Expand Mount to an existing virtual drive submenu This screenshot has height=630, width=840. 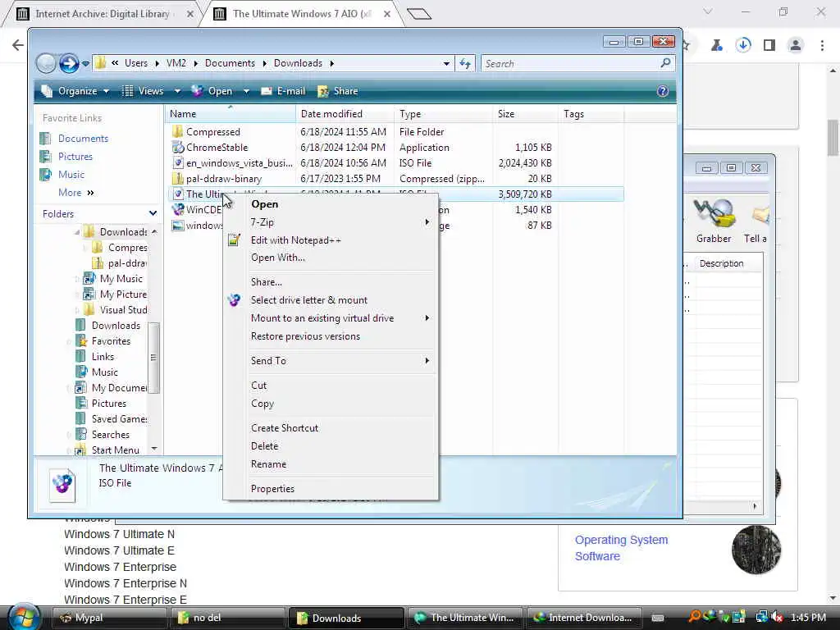[x=427, y=317]
